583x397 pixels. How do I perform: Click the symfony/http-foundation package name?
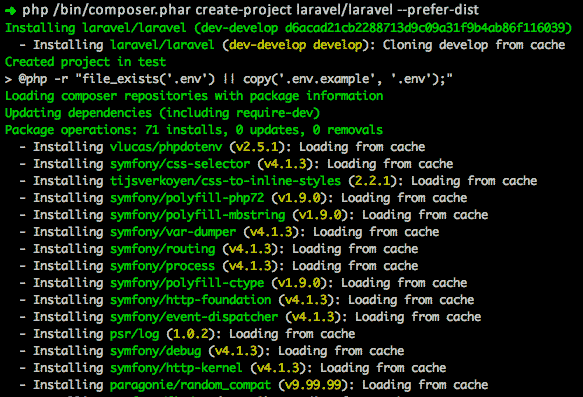click(x=191, y=300)
